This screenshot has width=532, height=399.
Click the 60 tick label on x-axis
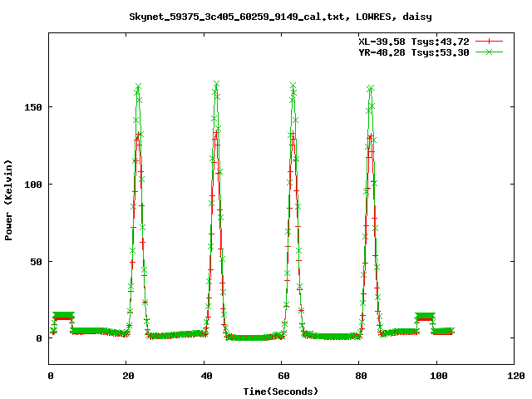pos(282,376)
